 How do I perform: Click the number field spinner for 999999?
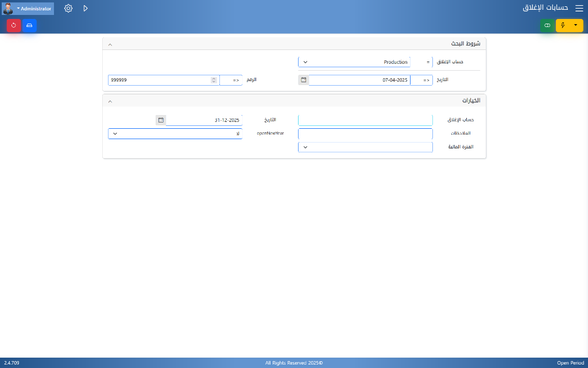tap(214, 80)
